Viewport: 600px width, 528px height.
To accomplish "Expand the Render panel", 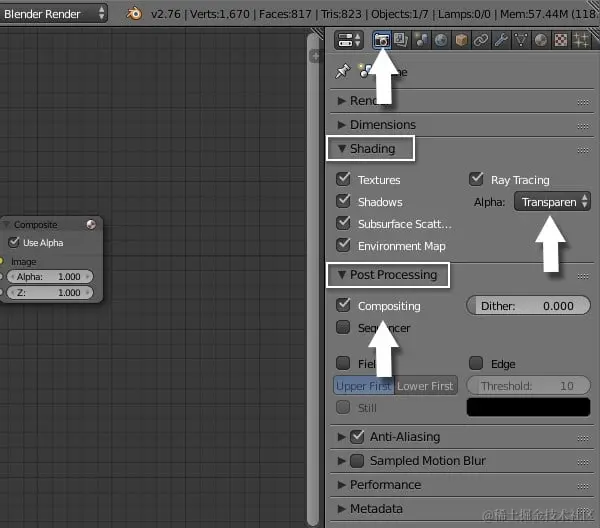I will 341,101.
